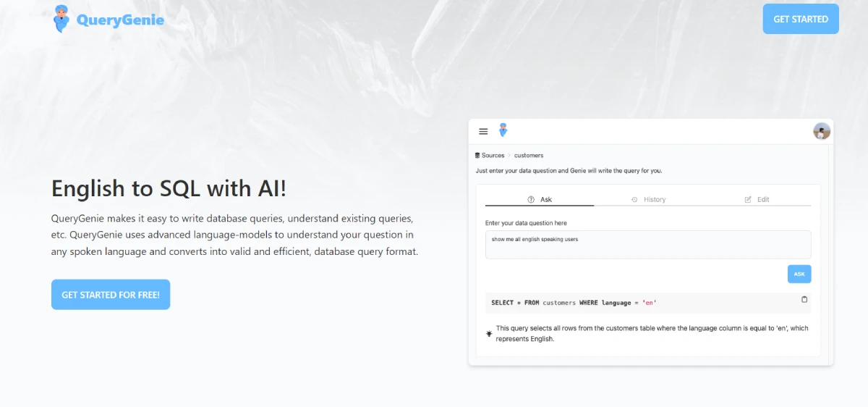Click the QueryGenie genie logo icon
This screenshot has width=868, height=407.
(x=62, y=19)
